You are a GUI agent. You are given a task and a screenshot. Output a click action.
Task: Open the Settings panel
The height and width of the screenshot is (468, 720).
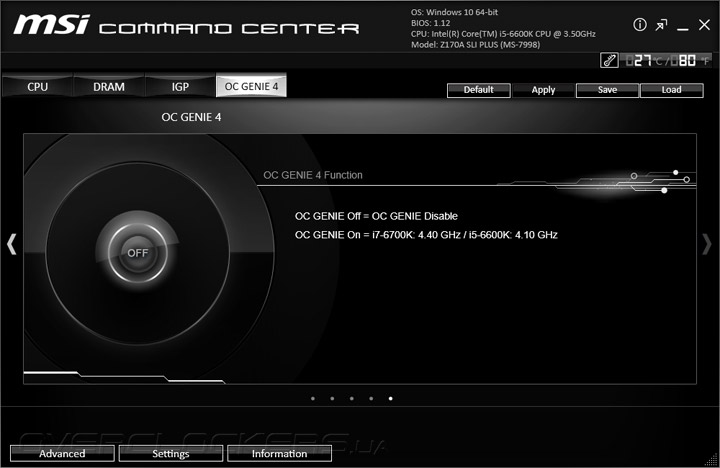[171, 453]
